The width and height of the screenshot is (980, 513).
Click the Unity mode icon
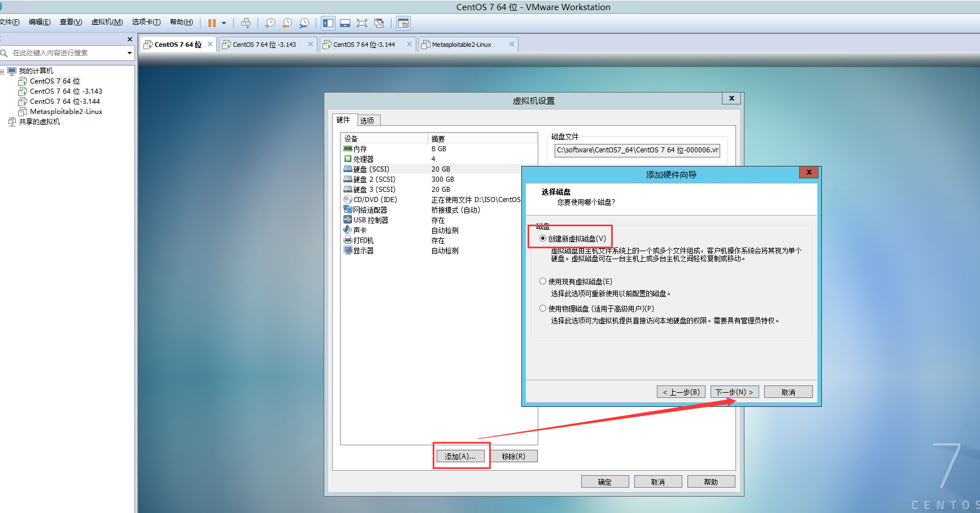tap(379, 23)
